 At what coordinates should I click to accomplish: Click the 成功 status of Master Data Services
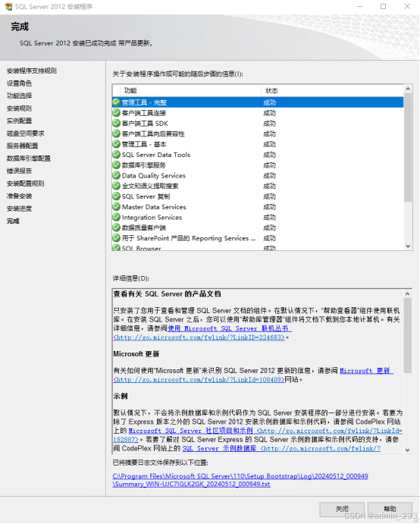click(269, 206)
